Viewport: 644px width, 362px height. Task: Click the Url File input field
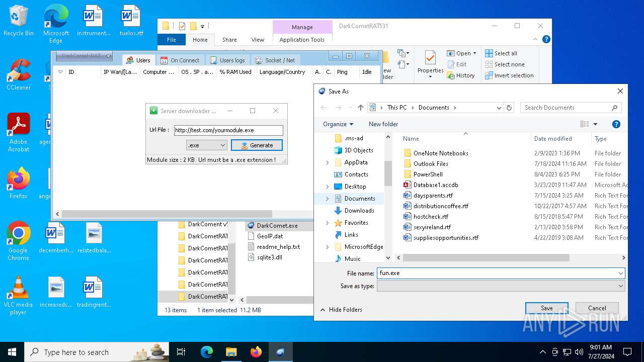coord(228,130)
